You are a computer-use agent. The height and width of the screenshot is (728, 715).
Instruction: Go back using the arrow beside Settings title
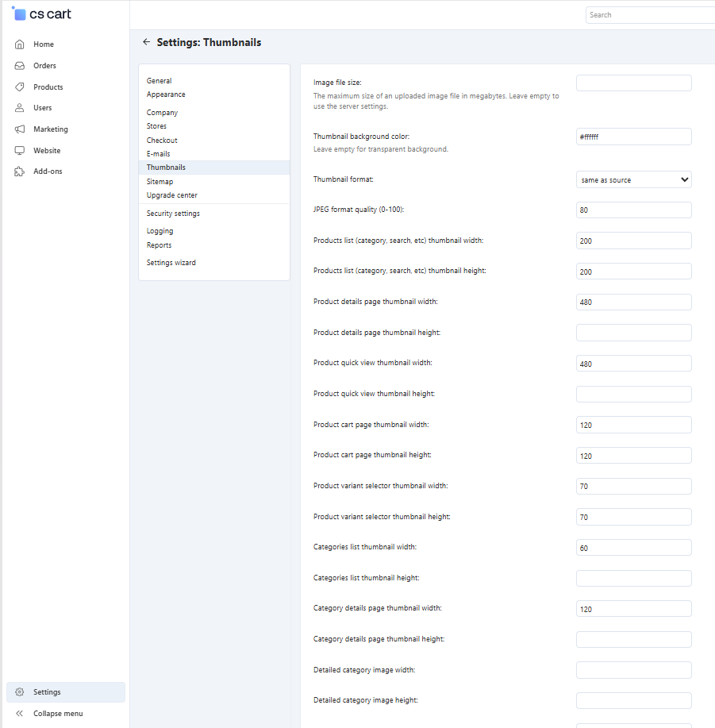pyautogui.click(x=146, y=42)
